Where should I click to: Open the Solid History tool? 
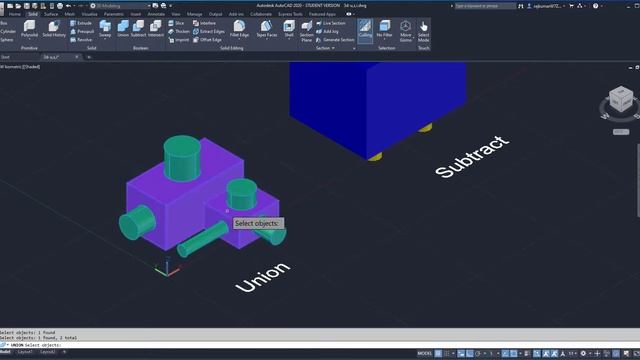(x=54, y=29)
